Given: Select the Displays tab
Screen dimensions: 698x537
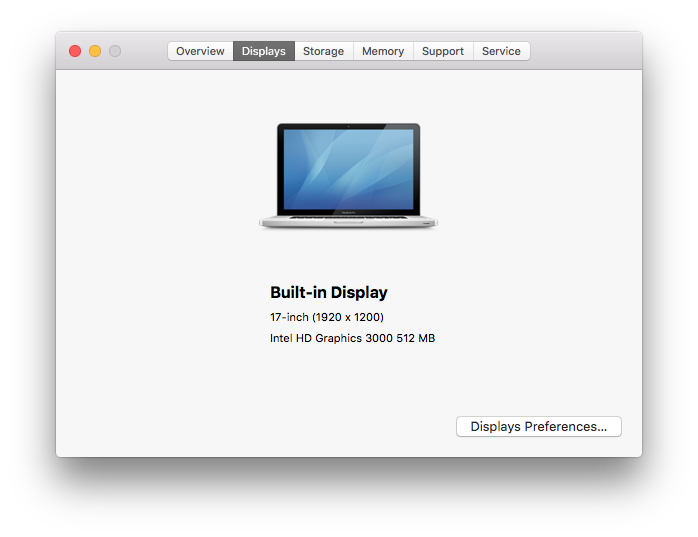Looking at the screenshot, I should (x=264, y=51).
